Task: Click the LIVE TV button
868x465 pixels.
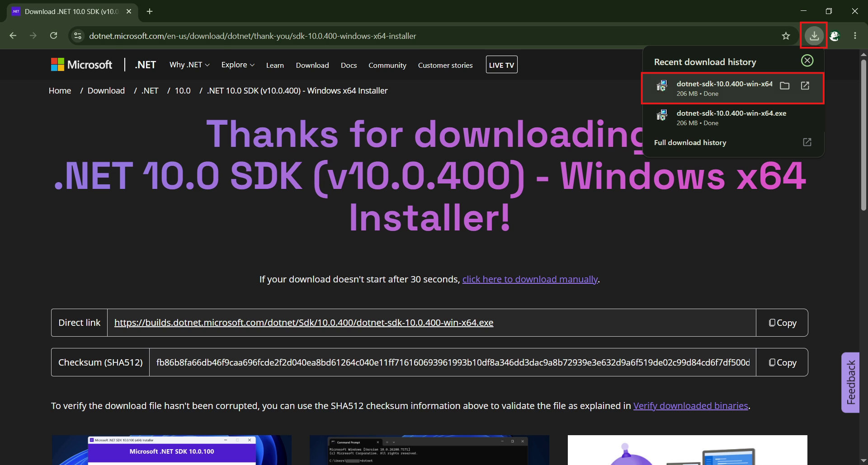Action: tap(501, 65)
